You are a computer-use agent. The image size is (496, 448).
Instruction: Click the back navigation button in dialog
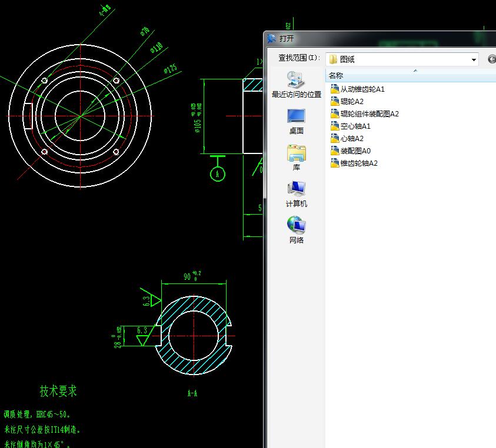492,59
